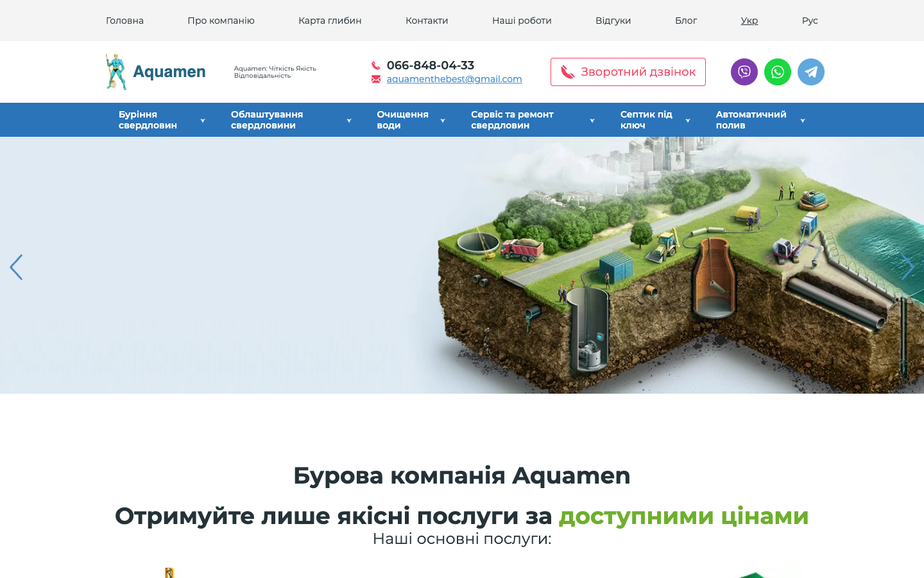Click email aquamenthebest@gmail.com link

pos(454,79)
